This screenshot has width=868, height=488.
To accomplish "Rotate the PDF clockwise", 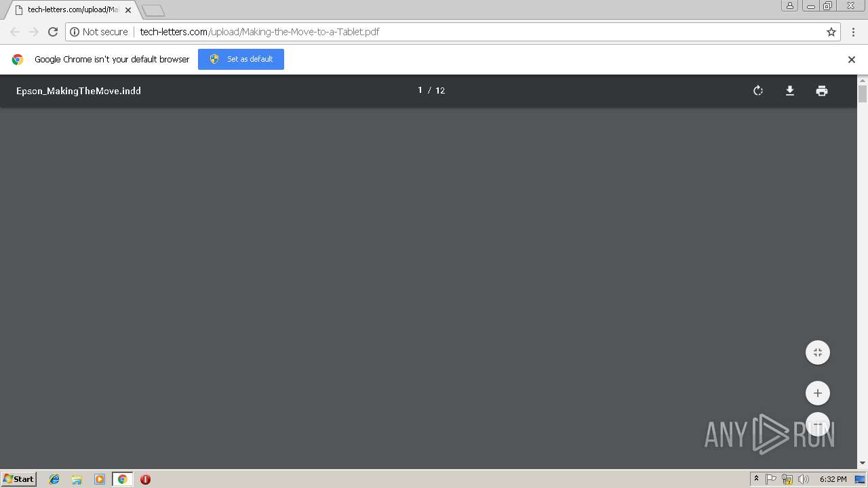I will 758,91.
